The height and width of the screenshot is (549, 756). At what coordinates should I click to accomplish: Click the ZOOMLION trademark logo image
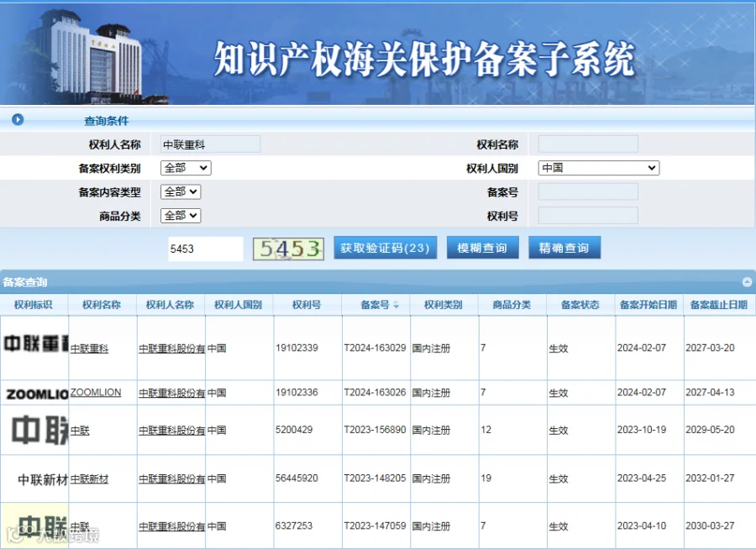coord(37,395)
